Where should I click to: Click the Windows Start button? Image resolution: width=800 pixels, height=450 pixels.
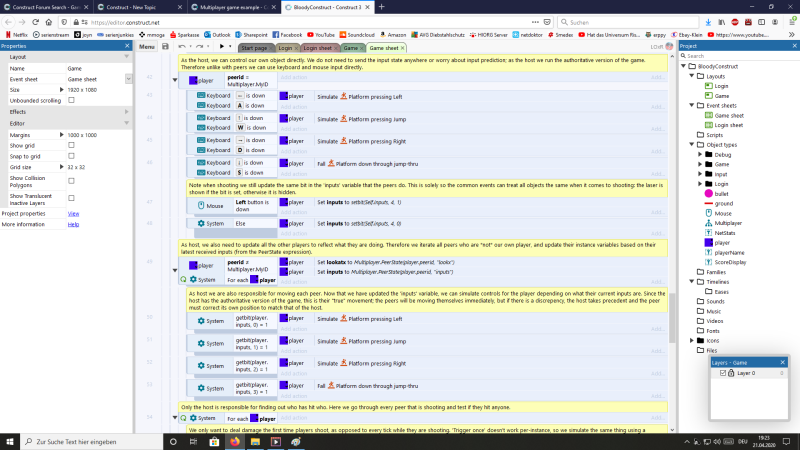(x=10, y=441)
